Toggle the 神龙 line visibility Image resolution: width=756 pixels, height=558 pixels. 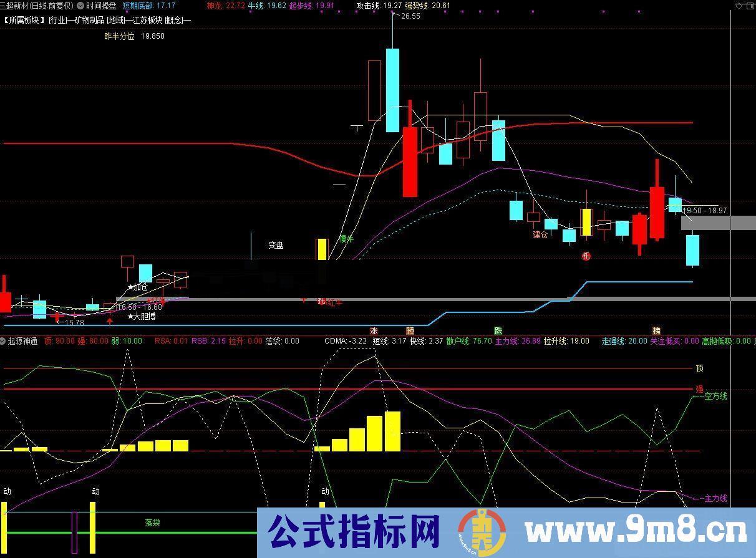click(x=215, y=5)
